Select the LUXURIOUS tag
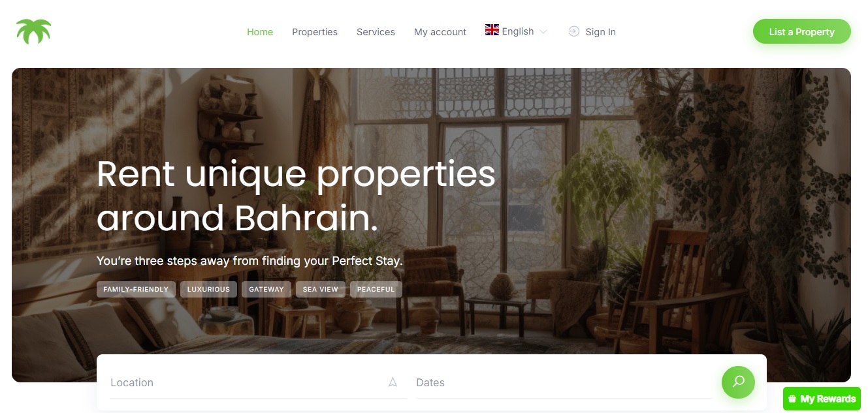Viewport: 868px width, 413px height. 208,289
